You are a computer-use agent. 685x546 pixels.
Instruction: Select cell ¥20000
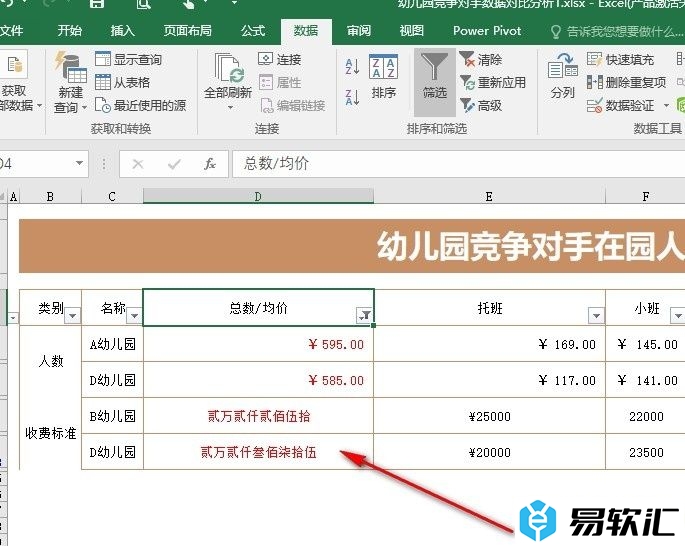click(489, 452)
